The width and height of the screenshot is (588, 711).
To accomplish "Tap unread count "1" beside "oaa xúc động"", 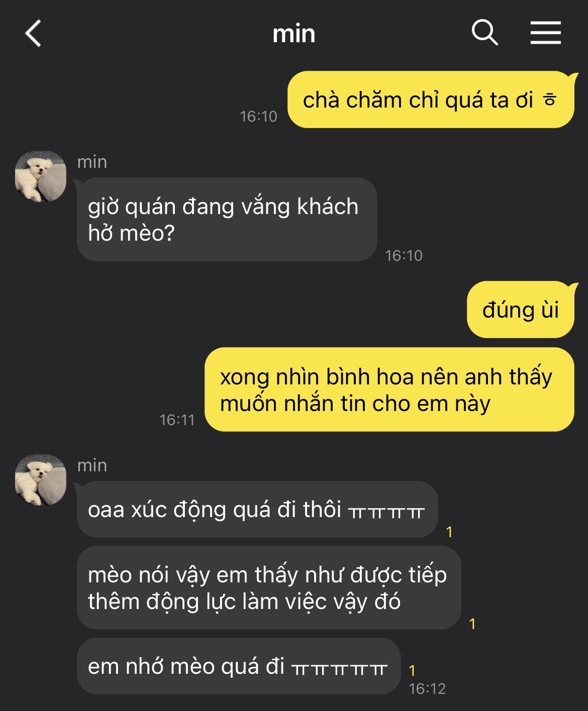I will coord(449,532).
